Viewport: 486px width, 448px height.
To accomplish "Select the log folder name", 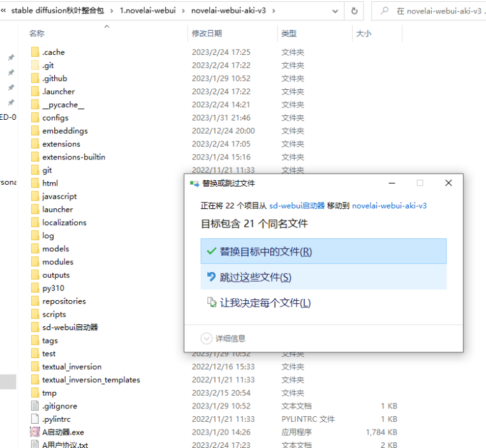I will [48, 236].
